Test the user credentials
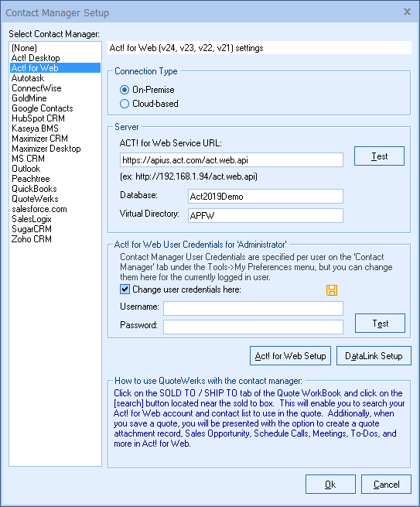420x507 pixels. 380,323
